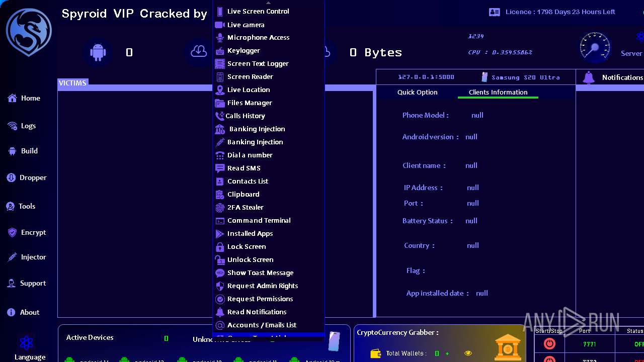The height and width of the screenshot is (362, 644).
Task: Open Tools in the sidebar
Action: point(21,206)
